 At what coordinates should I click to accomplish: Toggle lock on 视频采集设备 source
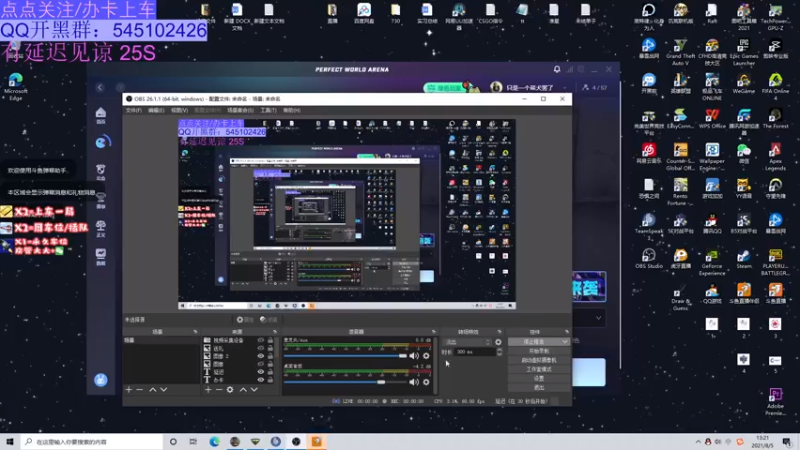tap(270, 340)
